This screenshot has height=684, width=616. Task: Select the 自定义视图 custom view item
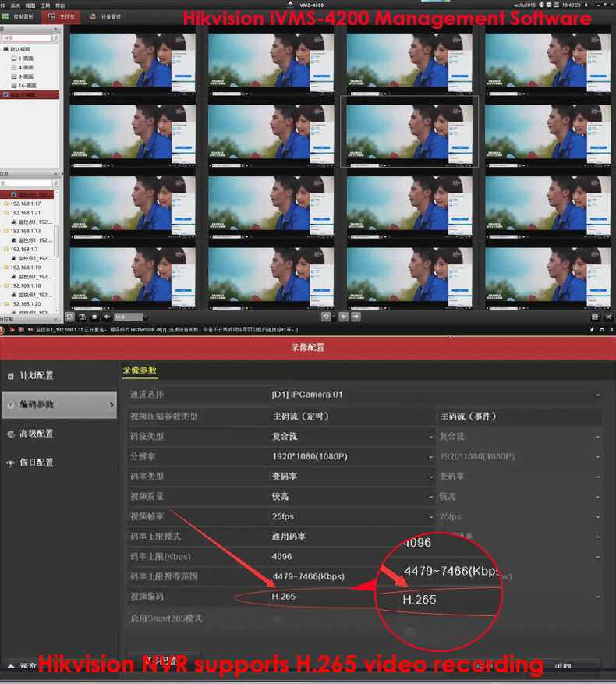coord(30,94)
